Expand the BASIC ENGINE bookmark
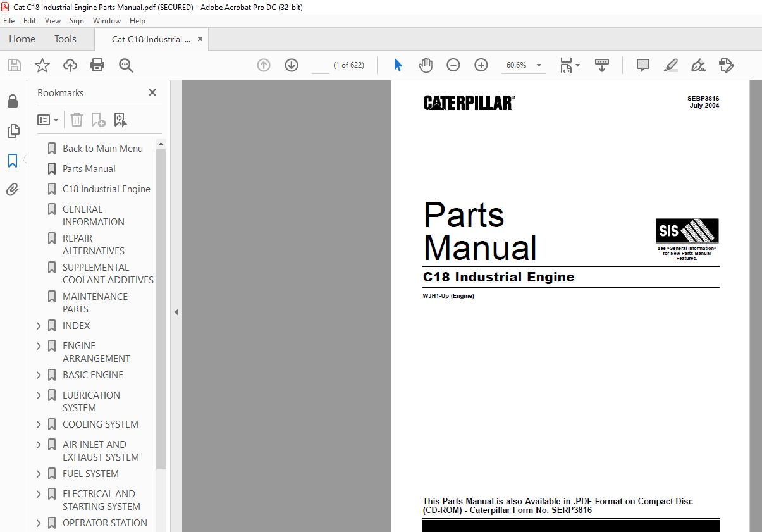This screenshot has width=762, height=532. [39, 375]
